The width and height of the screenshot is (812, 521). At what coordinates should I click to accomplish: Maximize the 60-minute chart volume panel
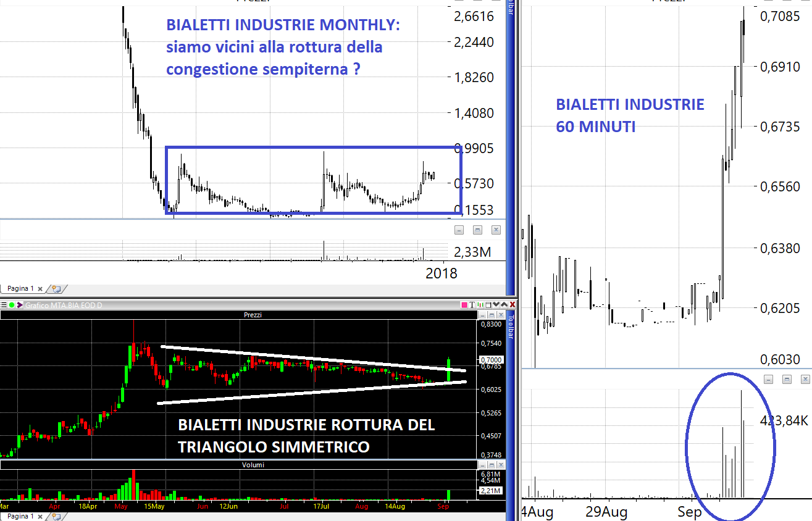click(x=787, y=379)
